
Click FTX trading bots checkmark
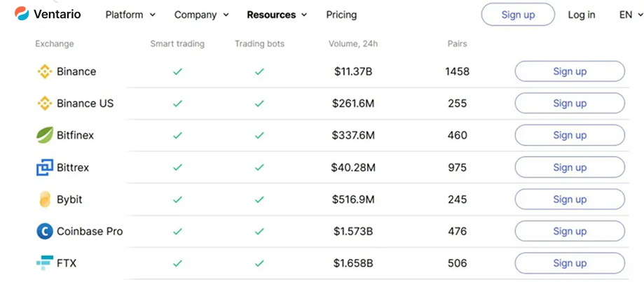point(259,263)
